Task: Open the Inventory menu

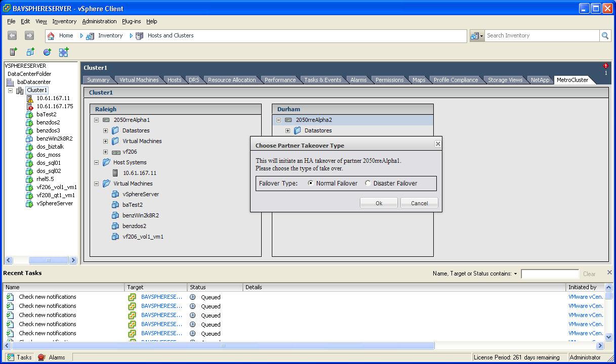Action: coord(64,21)
